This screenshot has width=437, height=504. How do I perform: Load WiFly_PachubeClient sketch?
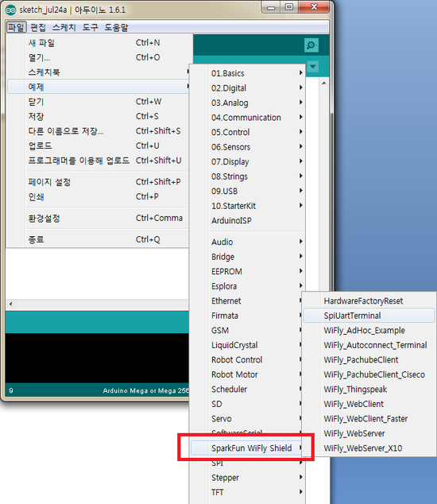pyautogui.click(x=369, y=359)
